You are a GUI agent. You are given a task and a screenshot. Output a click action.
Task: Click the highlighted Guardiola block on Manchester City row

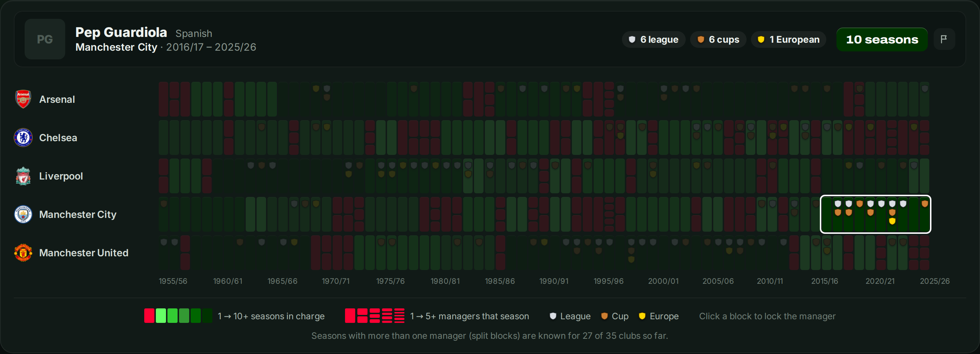click(x=875, y=214)
